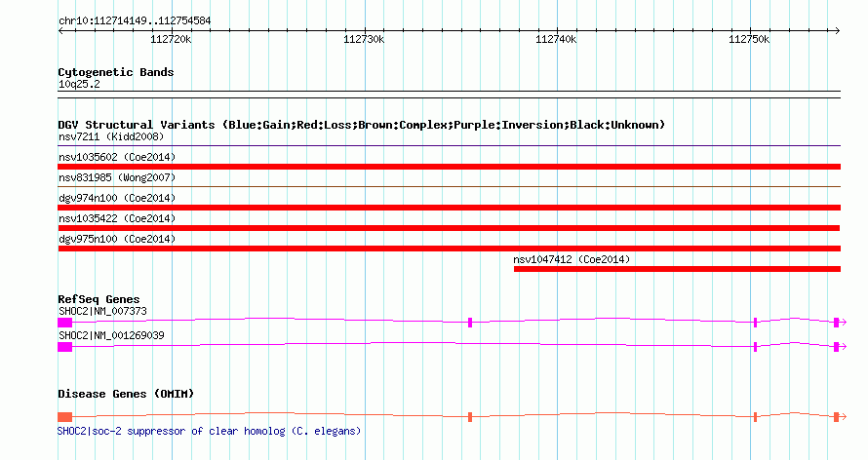Click the last exon arrow of SHOC2 NM_001269039
The width and height of the screenshot is (868, 460).
pos(840,347)
